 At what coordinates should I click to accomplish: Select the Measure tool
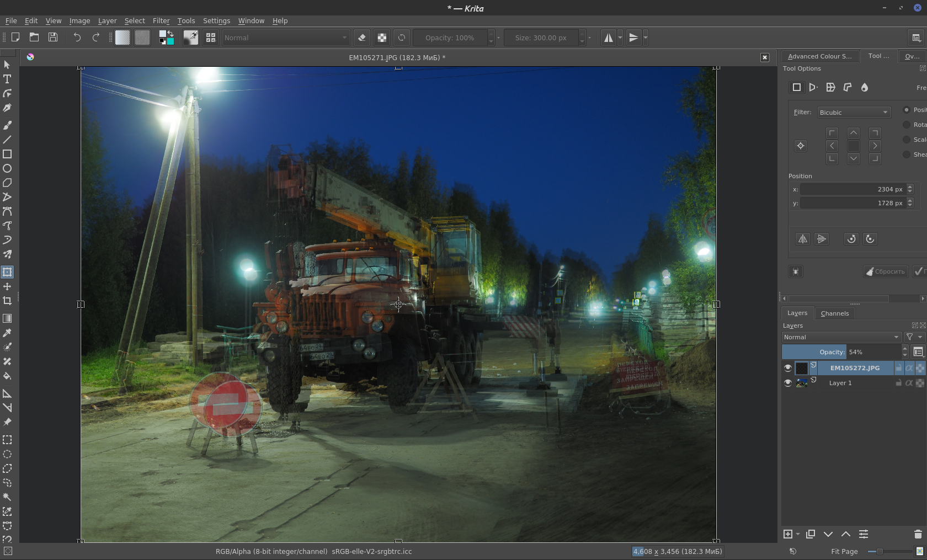[7, 408]
